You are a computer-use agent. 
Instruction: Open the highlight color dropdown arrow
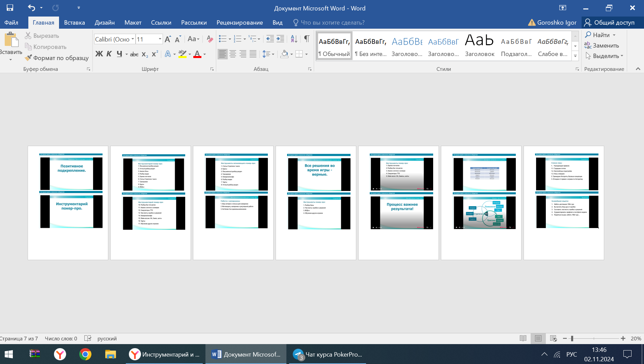click(x=190, y=54)
